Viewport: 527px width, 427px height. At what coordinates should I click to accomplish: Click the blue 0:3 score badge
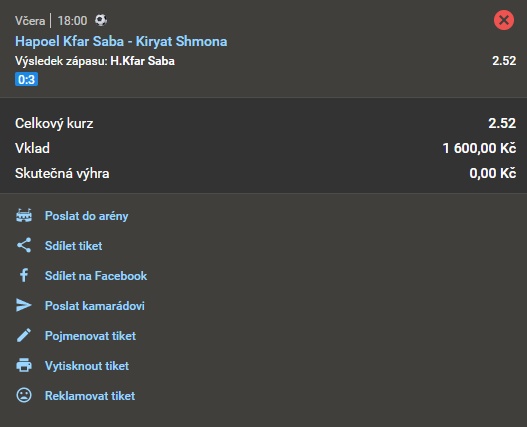(27, 79)
